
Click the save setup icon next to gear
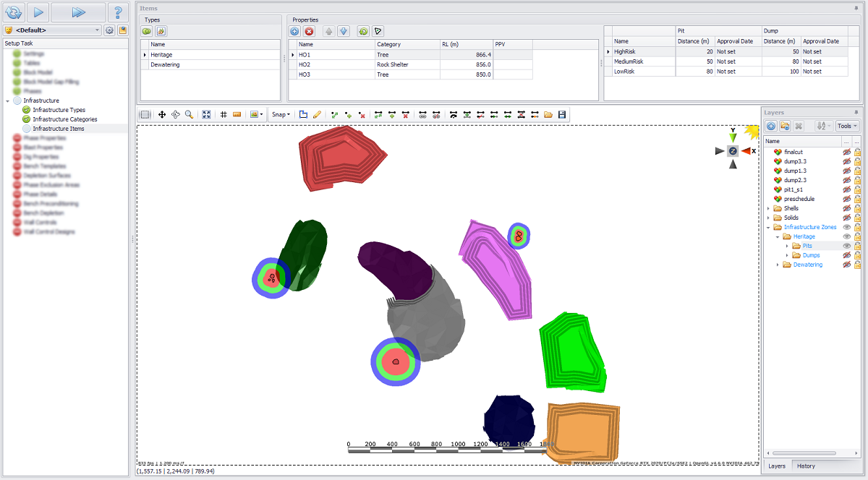123,30
